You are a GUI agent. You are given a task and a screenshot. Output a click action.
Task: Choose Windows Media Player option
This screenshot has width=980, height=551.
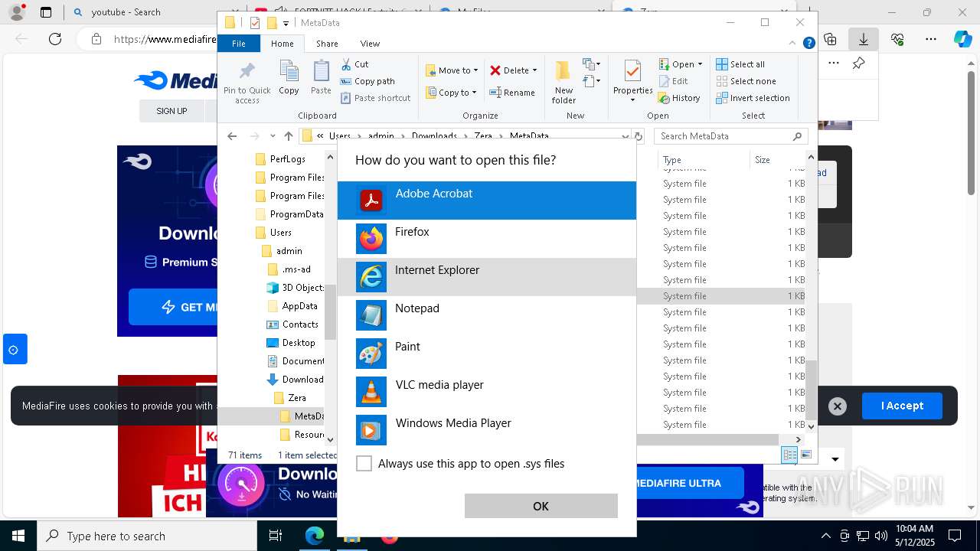486,430
